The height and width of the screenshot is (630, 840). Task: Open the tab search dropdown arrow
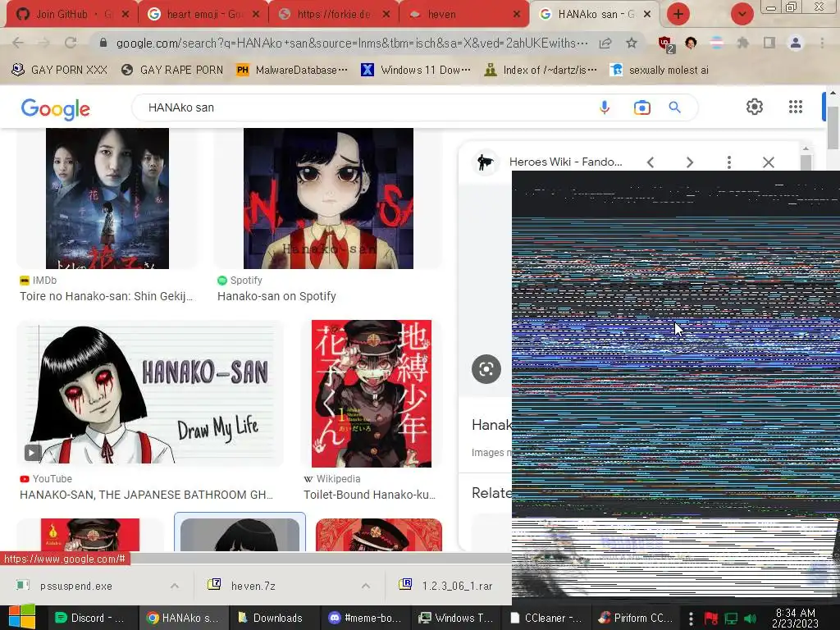click(742, 14)
